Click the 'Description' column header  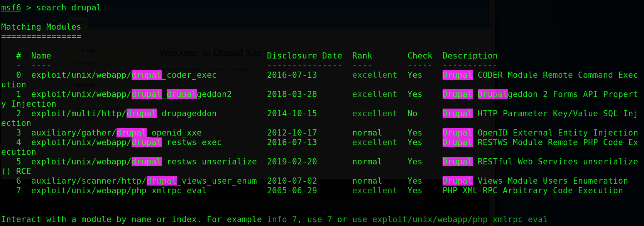(470, 56)
